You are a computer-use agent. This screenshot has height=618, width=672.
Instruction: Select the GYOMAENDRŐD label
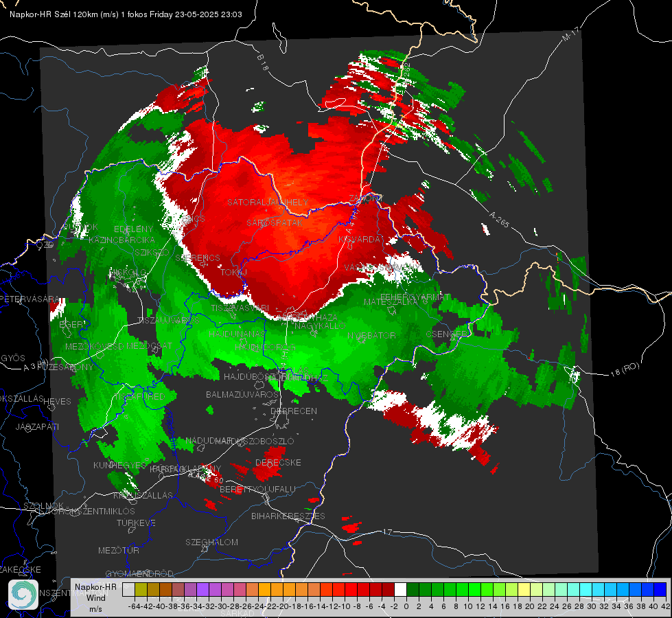click(x=139, y=573)
